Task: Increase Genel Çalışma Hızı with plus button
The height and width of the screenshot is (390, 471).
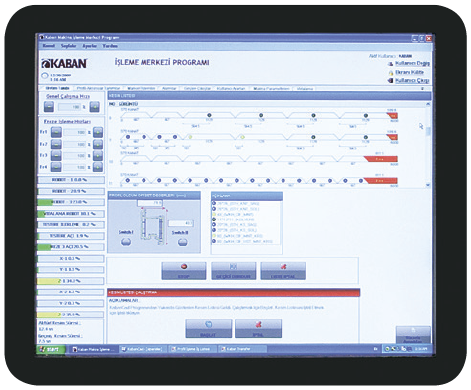Action: tap(95, 107)
